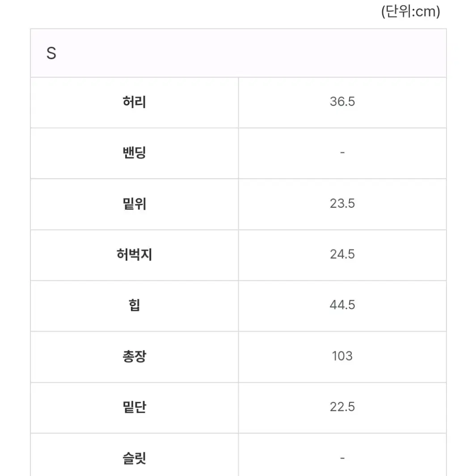Click the 22.5 hem value
This screenshot has height=476, width=476.
click(342, 407)
